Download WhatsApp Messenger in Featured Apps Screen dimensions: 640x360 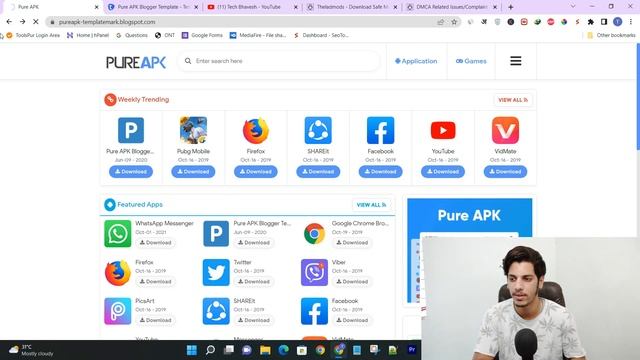click(156, 243)
